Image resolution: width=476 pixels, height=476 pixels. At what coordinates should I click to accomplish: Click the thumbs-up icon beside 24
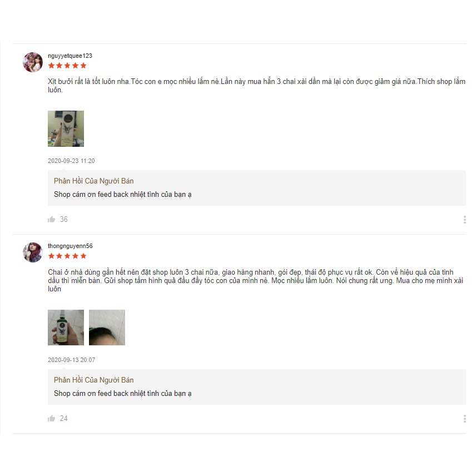tap(52, 419)
